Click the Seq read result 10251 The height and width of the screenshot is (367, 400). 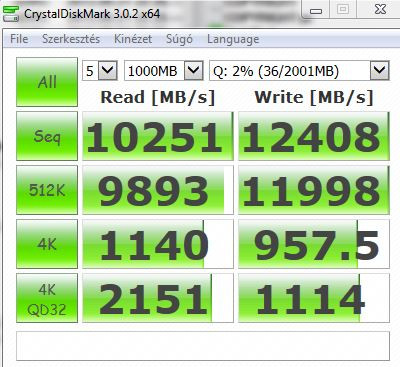pyautogui.click(x=158, y=136)
